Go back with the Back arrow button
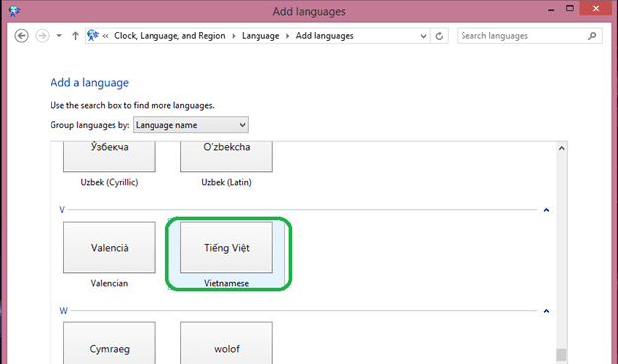The height and width of the screenshot is (364, 618). 21,36
